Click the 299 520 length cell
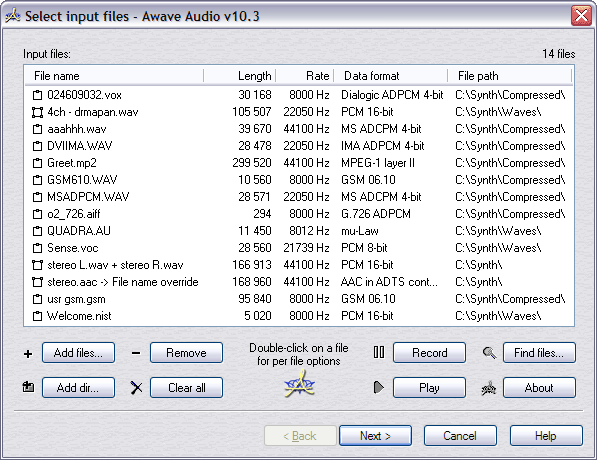The image size is (597, 460). (252, 163)
